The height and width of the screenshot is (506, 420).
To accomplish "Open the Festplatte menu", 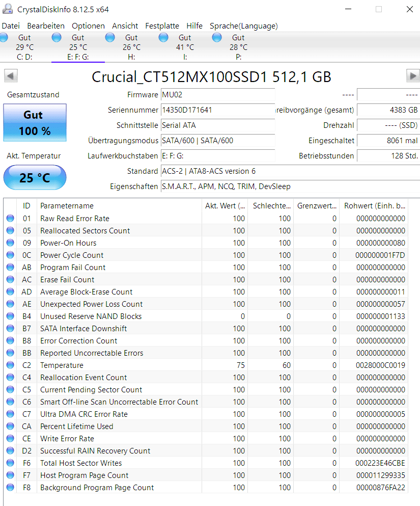I will [162, 26].
